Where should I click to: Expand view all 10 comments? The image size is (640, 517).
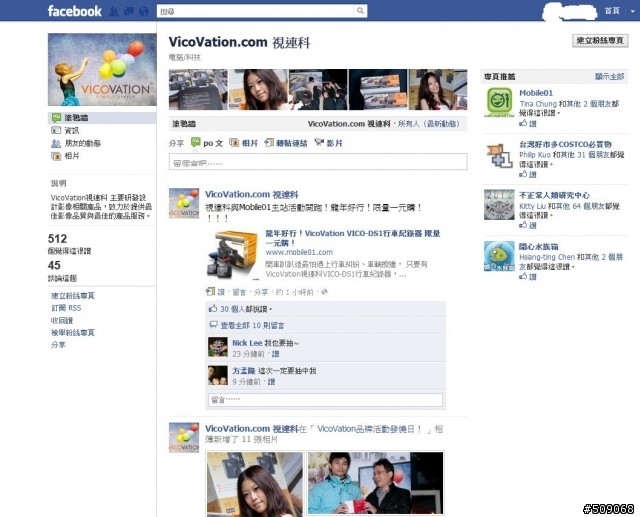click(252, 325)
